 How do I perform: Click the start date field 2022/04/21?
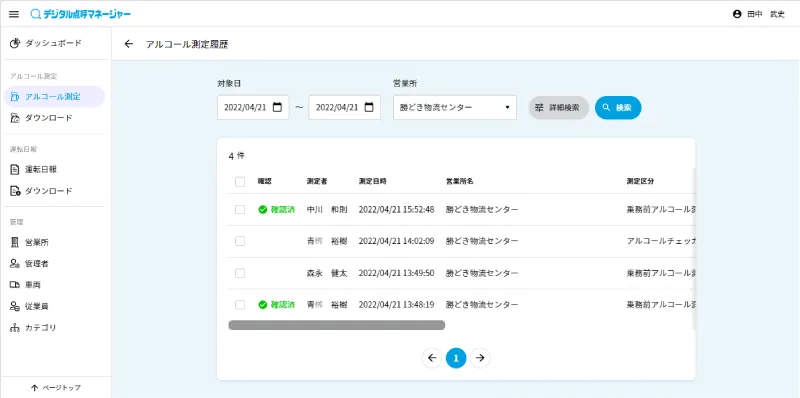tap(253, 108)
